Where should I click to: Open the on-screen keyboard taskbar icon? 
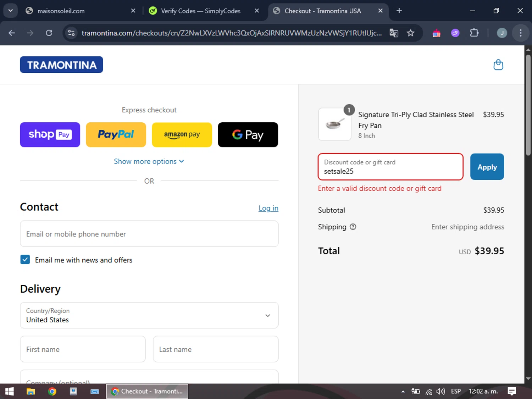point(95,391)
